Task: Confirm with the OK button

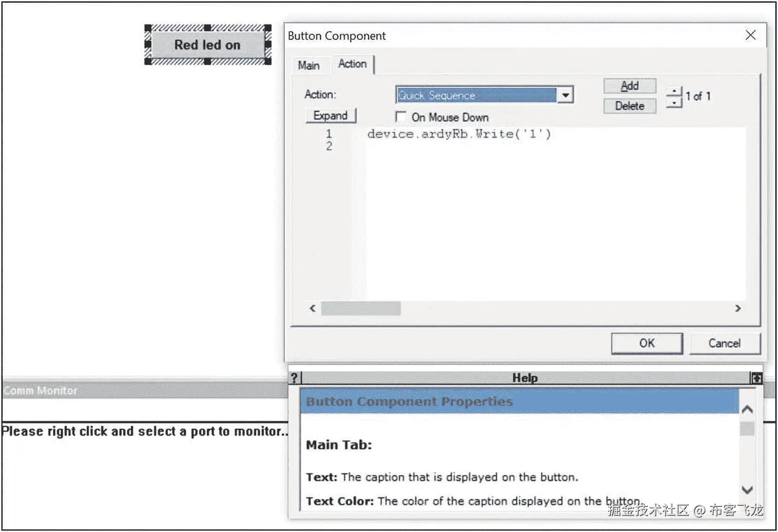Action: (x=647, y=343)
